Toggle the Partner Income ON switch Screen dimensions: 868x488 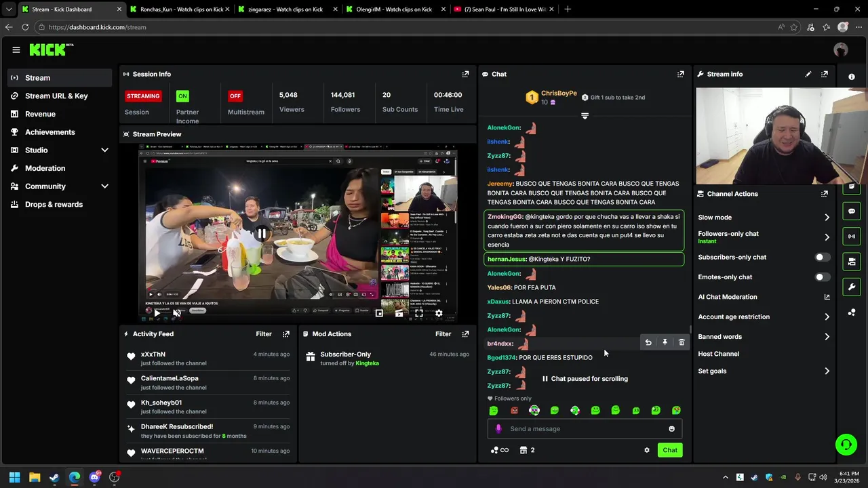182,96
